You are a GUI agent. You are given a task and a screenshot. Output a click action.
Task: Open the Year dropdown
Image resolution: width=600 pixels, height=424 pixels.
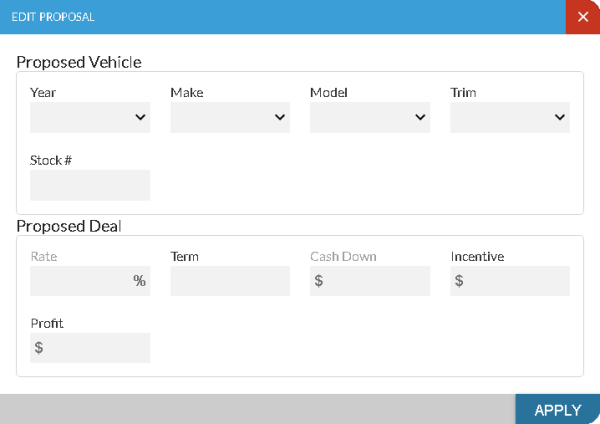click(x=90, y=118)
